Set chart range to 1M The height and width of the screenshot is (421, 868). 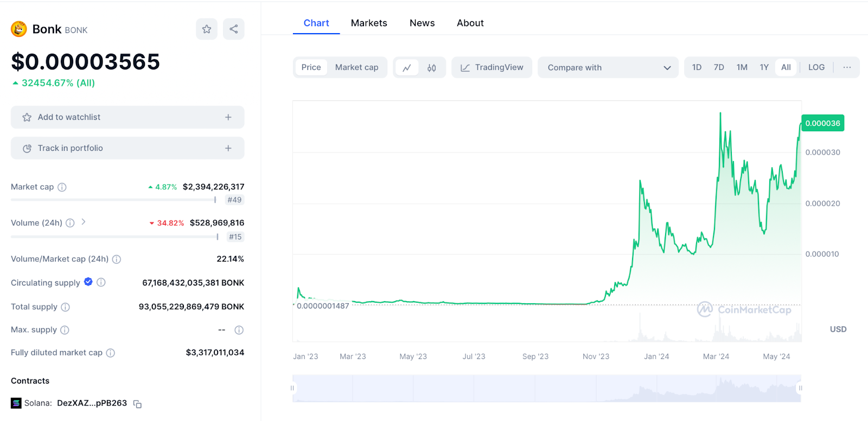coord(742,67)
